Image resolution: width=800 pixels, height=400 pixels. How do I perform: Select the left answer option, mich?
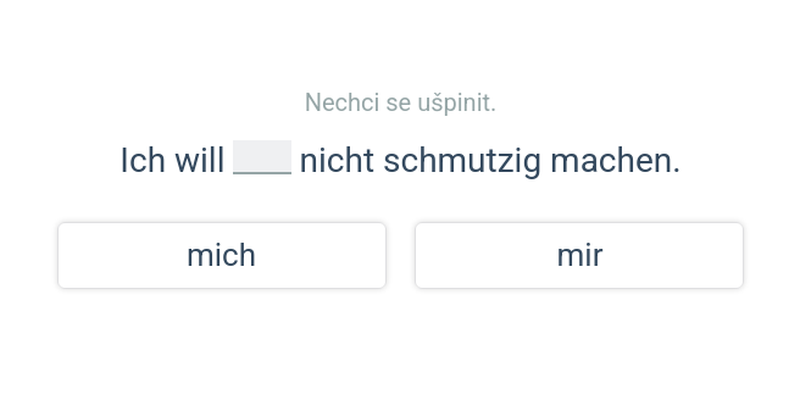[221, 255]
